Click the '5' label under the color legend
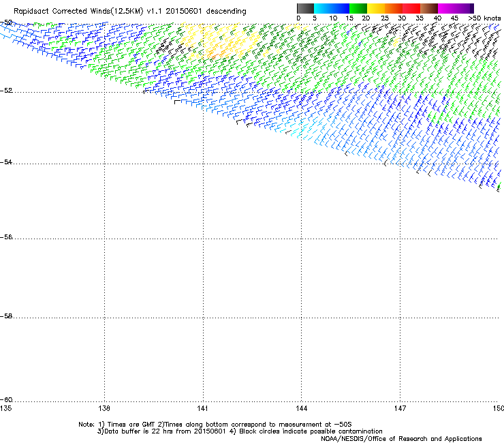 click(315, 18)
